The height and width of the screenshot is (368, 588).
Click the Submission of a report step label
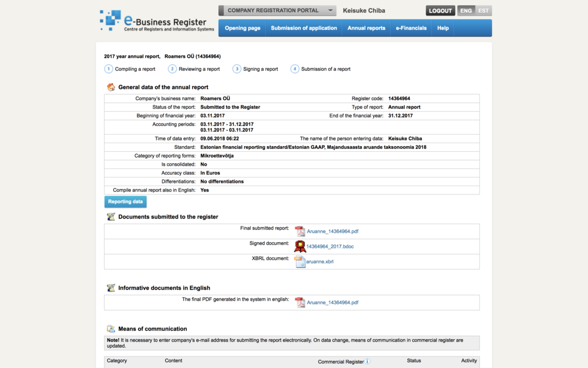pyautogui.click(x=326, y=69)
